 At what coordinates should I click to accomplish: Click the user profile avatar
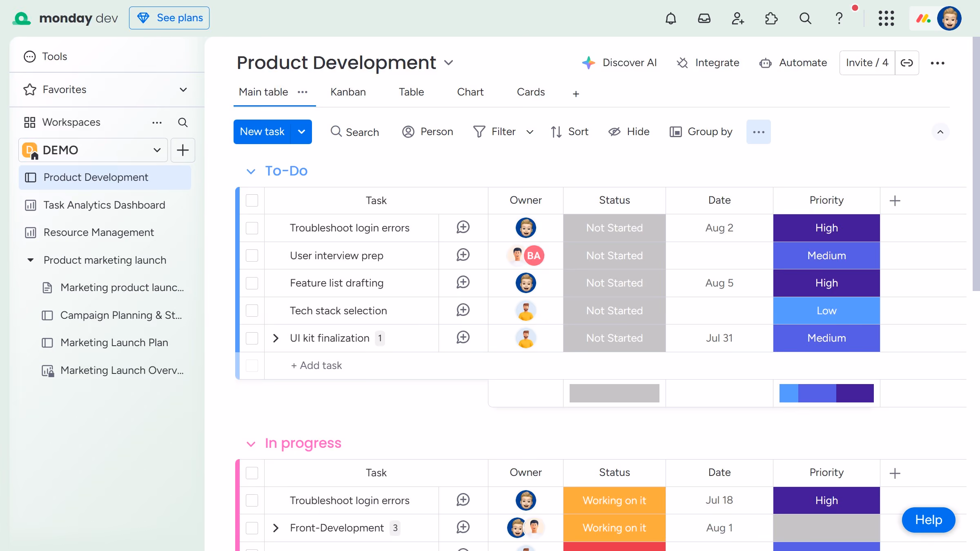click(x=949, y=18)
